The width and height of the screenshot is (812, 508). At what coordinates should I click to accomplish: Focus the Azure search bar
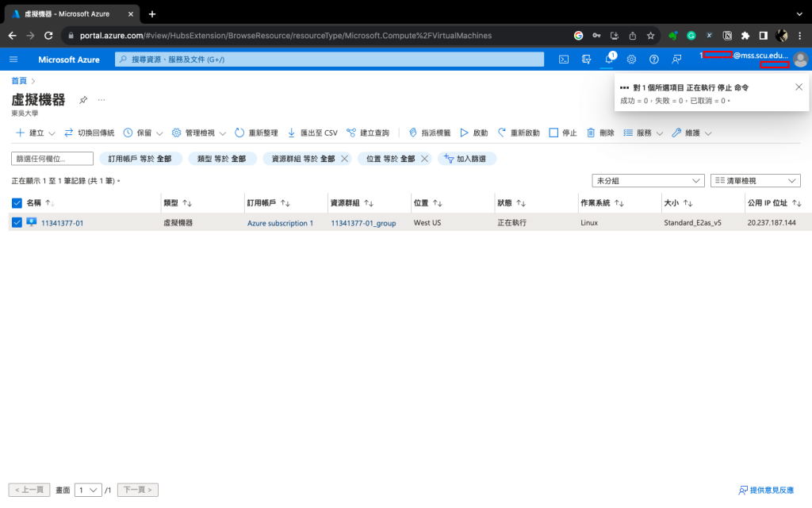tap(329, 59)
